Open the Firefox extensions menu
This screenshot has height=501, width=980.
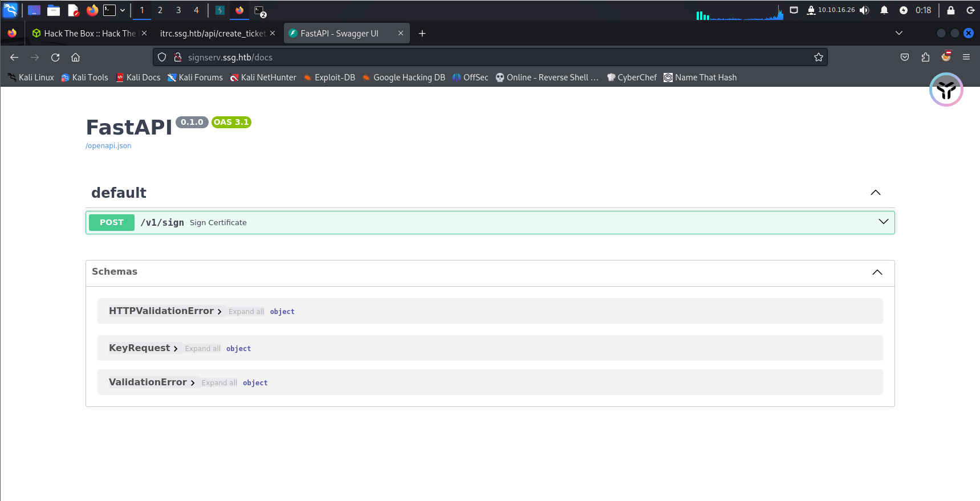[925, 57]
